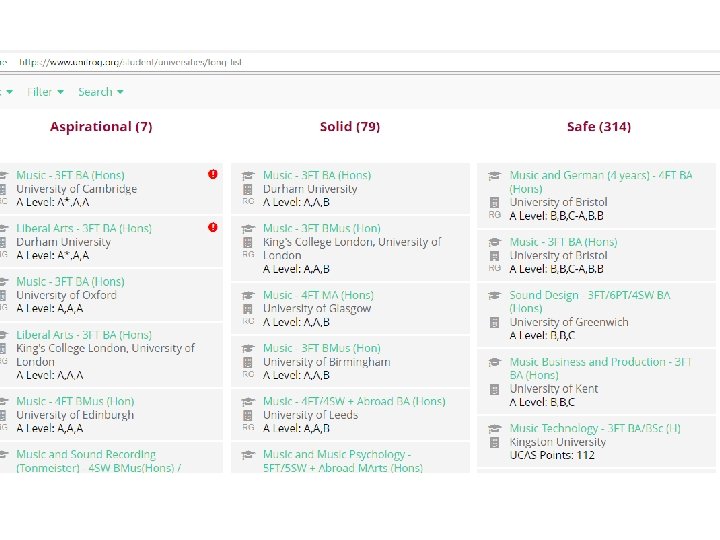Click graduation cap icon beside Music Business and Production
Viewport: 720px width, 540px height.
(x=495, y=362)
